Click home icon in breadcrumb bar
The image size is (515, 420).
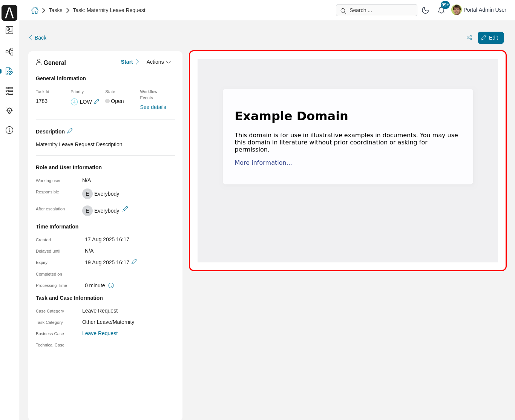[34, 10]
